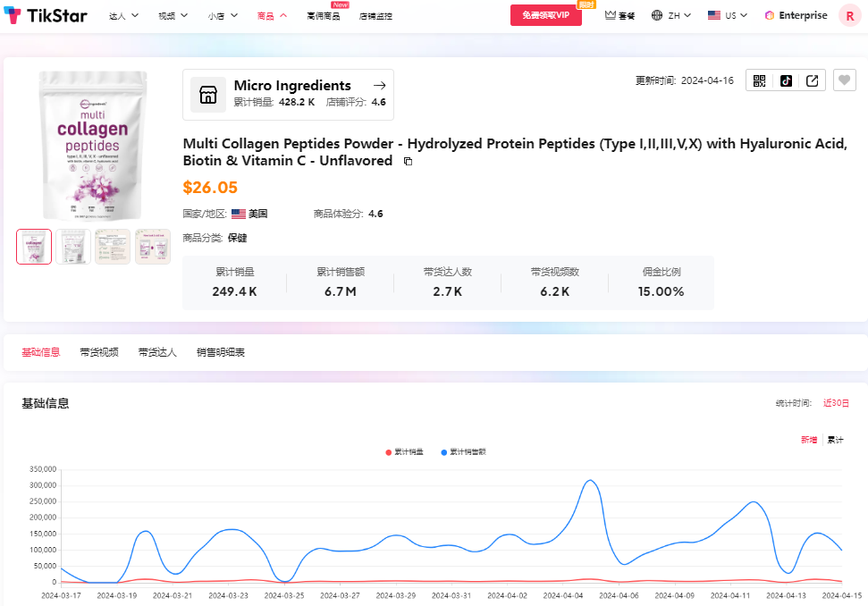This screenshot has width=868, height=606.
Task: Click 套餐 plans link
Action: coord(626,16)
